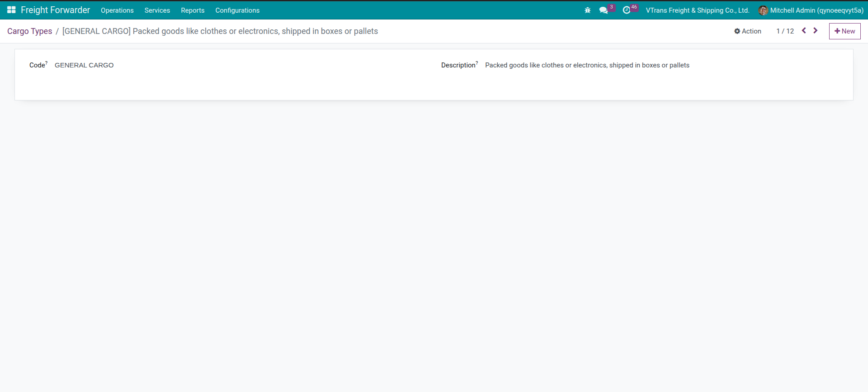This screenshot has width=868, height=392.
Task: Open the activities clock icon
Action: (626, 10)
